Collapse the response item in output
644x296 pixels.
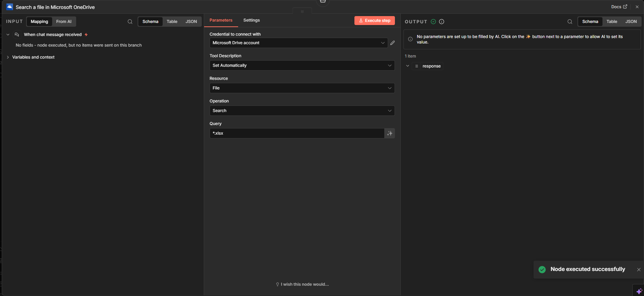(408, 66)
